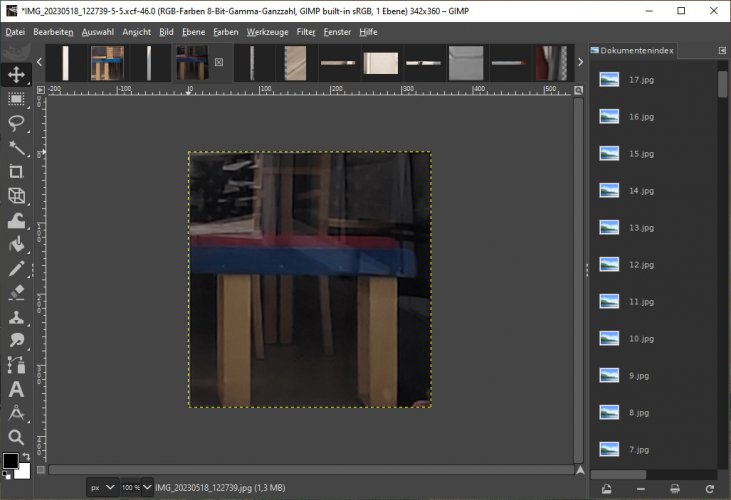The height and width of the screenshot is (500, 731).
Task: Click the vertical canvas scrollbar
Action: coord(579,280)
